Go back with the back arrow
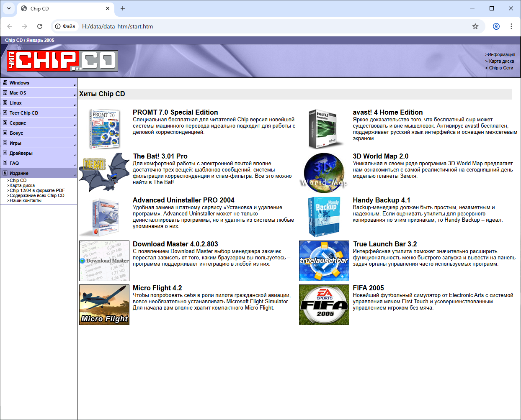Image resolution: width=521 pixels, height=420 pixels. click(10, 26)
